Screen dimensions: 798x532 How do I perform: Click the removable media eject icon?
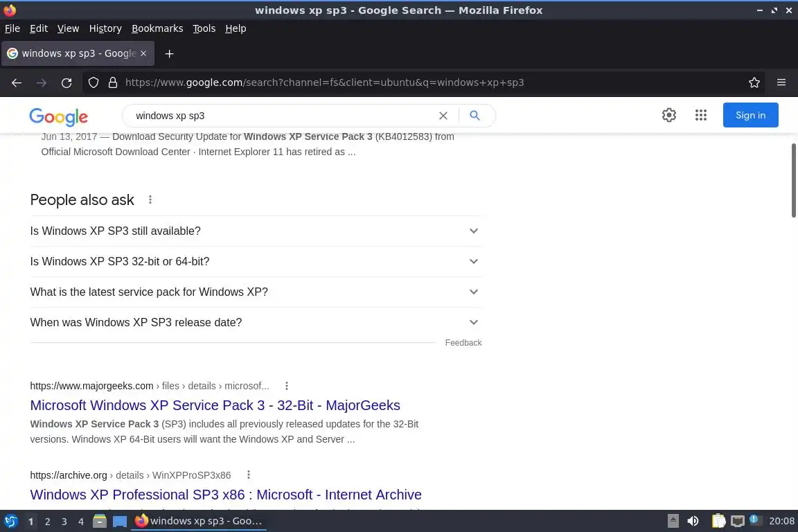point(673,521)
